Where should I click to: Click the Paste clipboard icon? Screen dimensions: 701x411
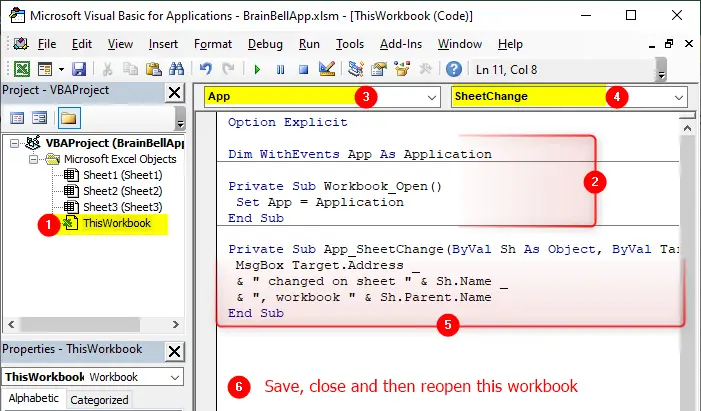tap(154, 69)
